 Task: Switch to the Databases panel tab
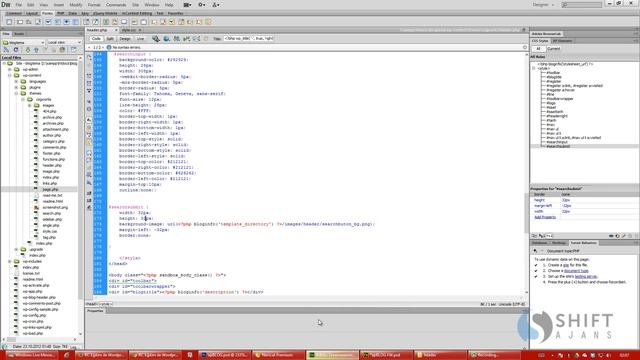[539, 243]
